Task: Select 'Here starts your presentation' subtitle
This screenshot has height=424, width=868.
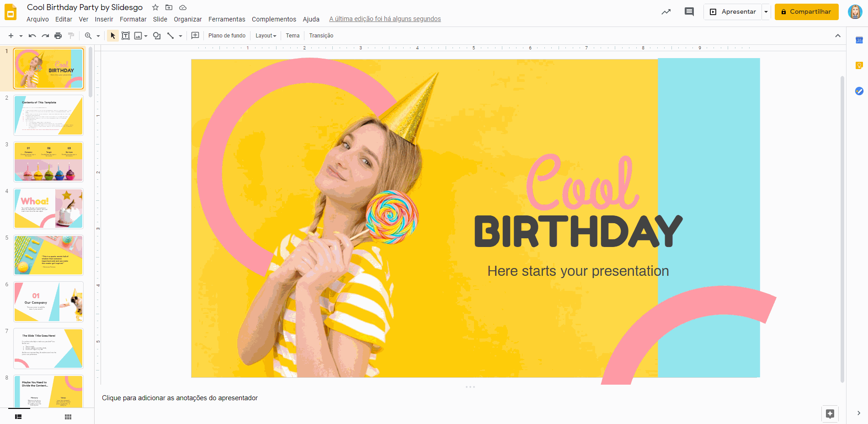Action: click(x=578, y=271)
